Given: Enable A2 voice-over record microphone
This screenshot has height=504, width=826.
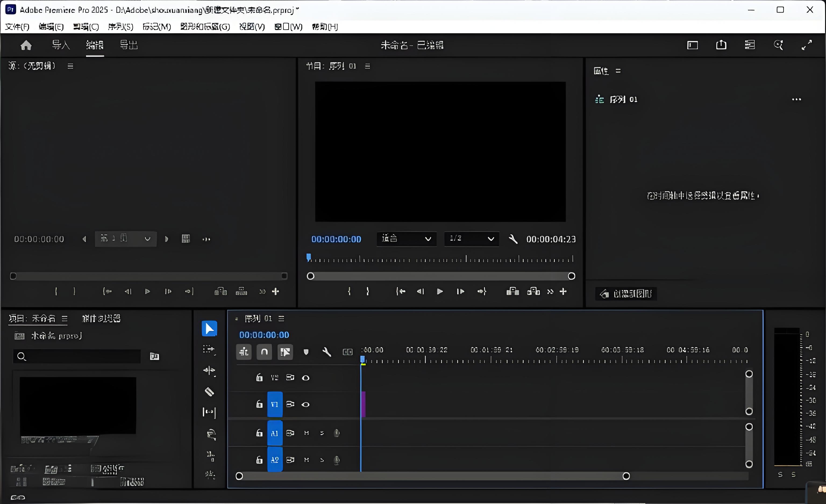Looking at the screenshot, I should 337,460.
